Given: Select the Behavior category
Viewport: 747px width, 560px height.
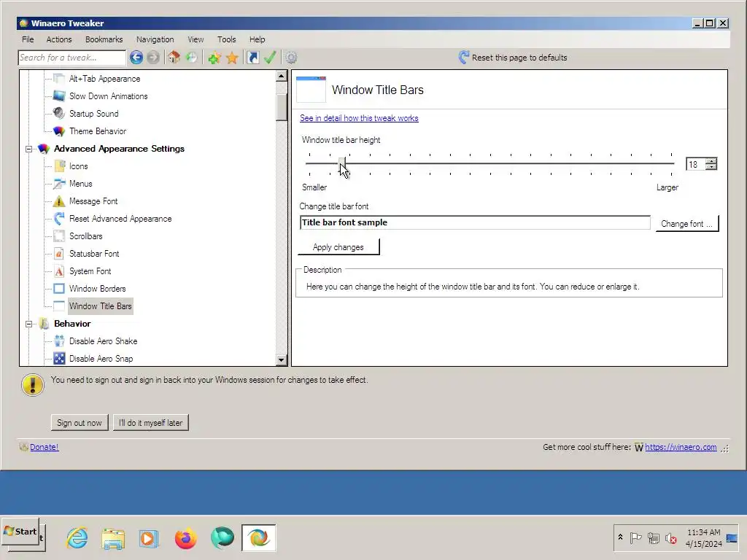Looking at the screenshot, I should [72, 324].
